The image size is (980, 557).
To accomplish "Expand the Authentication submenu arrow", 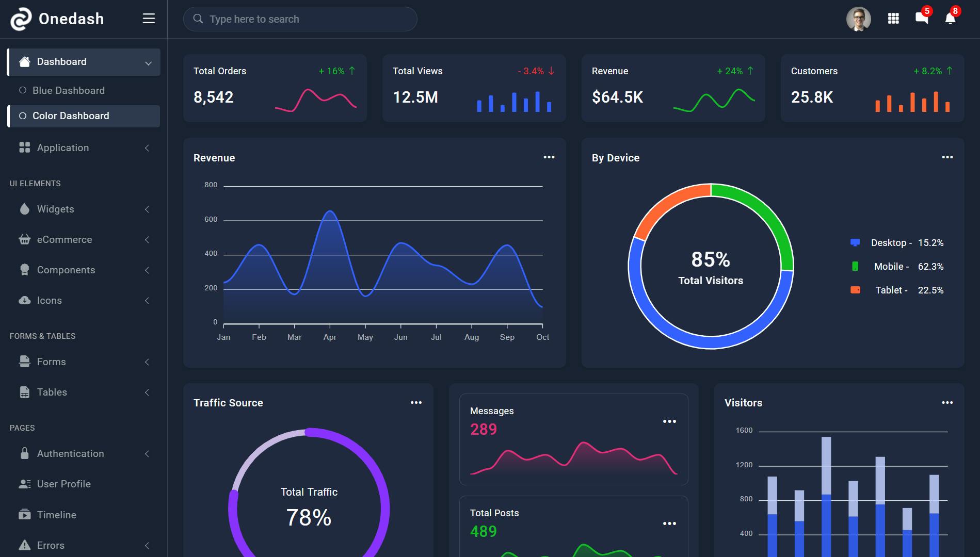I will 147,454.
